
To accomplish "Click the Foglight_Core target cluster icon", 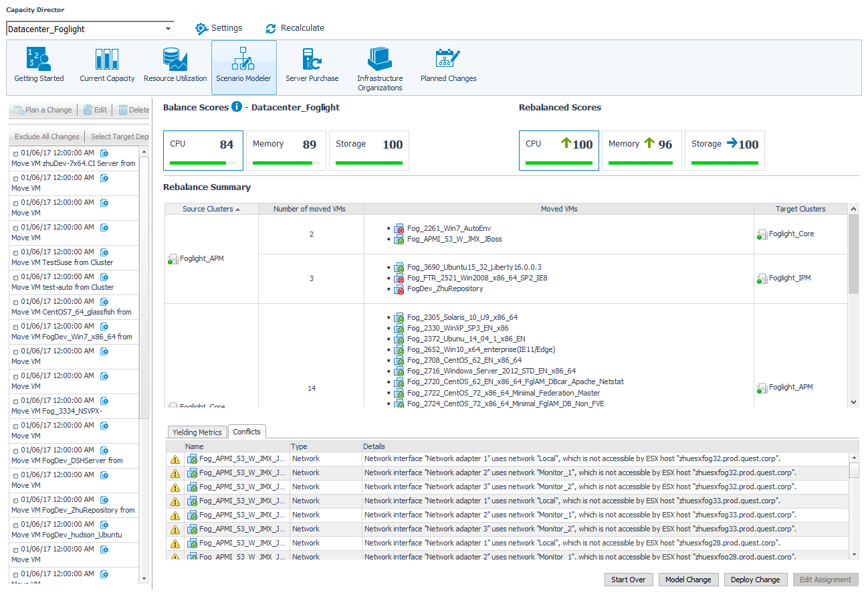I will (762, 234).
